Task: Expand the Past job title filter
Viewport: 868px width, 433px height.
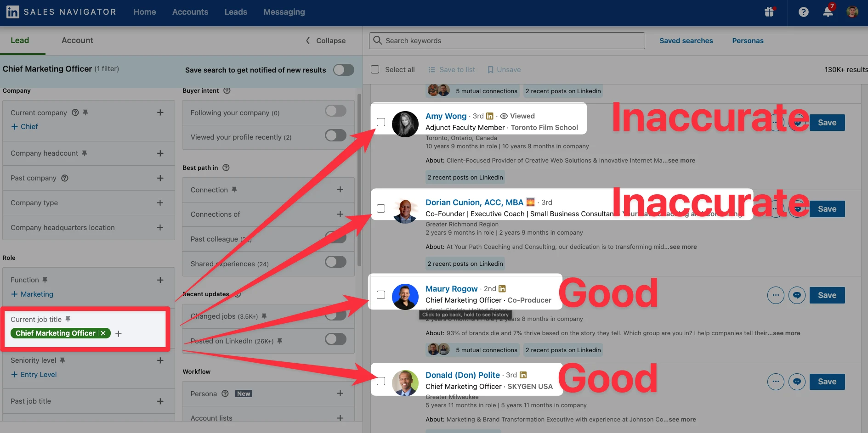Action: (160, 401)
